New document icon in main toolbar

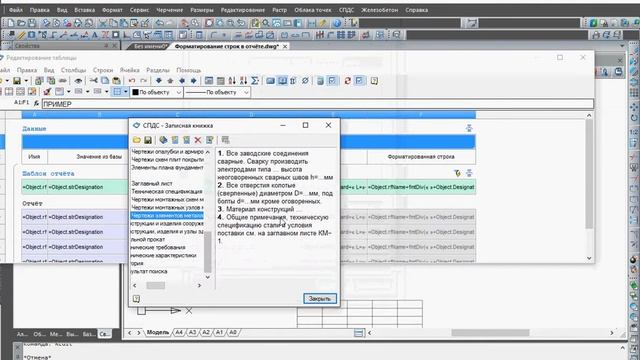coord(10,23)
